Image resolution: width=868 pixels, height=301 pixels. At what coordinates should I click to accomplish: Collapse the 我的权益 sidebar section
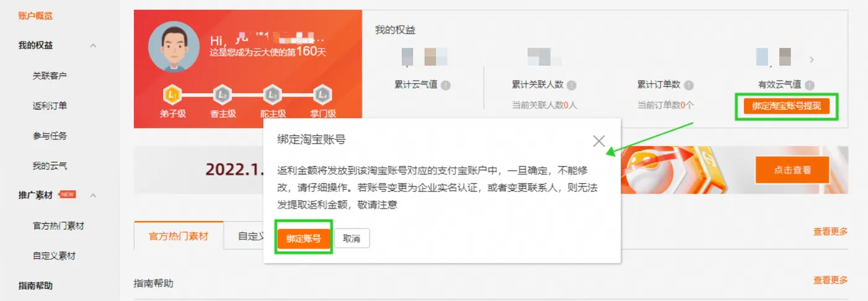(93, 46)
